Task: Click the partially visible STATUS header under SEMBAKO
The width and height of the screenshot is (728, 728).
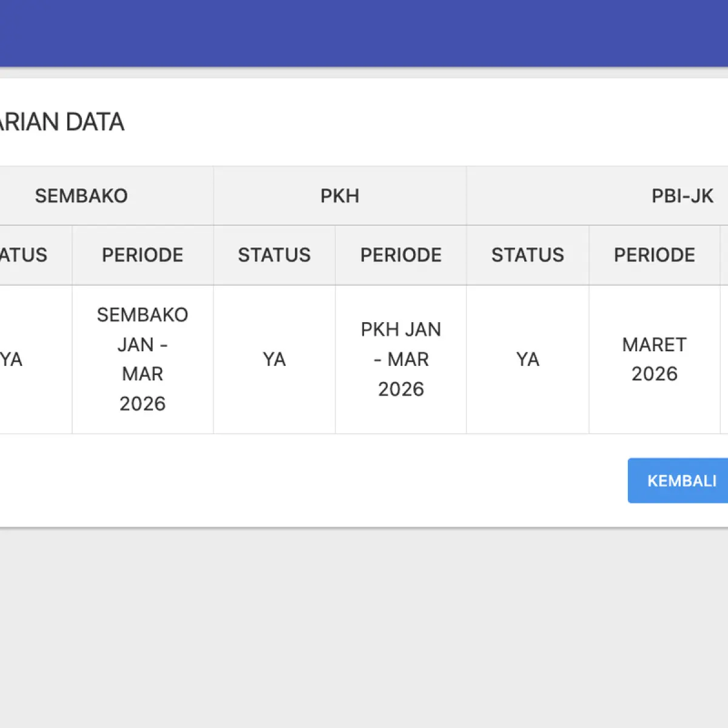Action: pyautogui.click(x=36, y=255)
